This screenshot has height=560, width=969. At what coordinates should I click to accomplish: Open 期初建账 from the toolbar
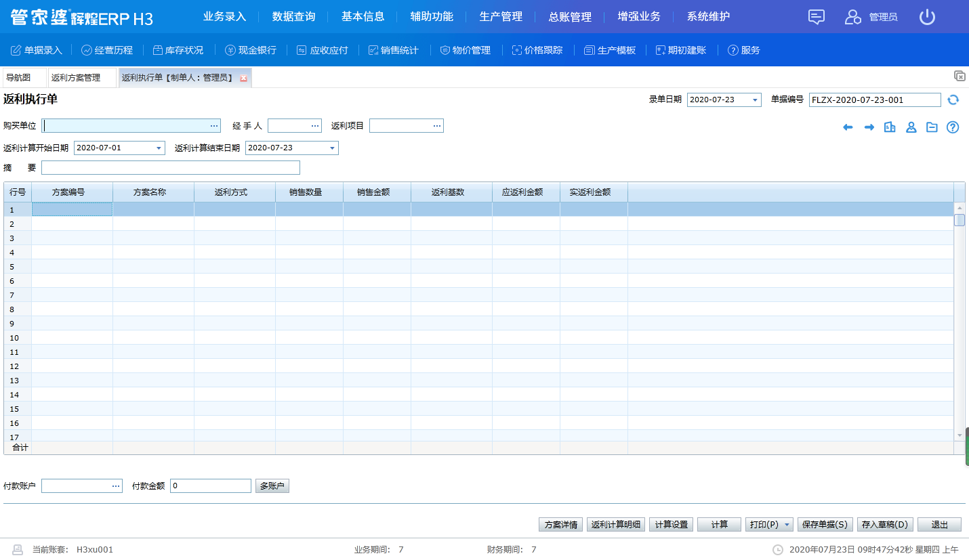point(680,50)
